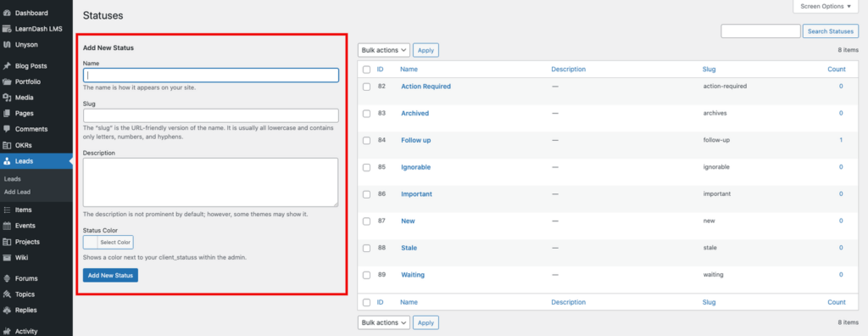Screen dimensions: 868x336
Task: Click the slug text action-required
Action: tap(726, 87)
